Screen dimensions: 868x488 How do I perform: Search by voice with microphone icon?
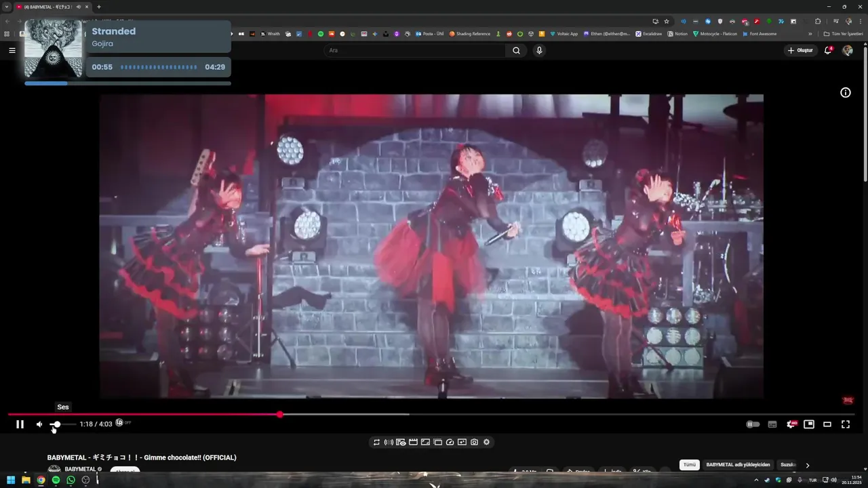pos(539,50)
